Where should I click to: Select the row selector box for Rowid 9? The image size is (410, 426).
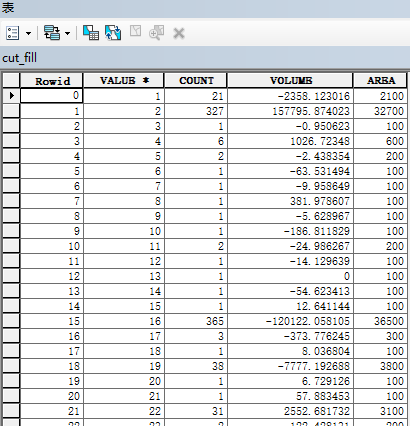[x=11, y=231]
